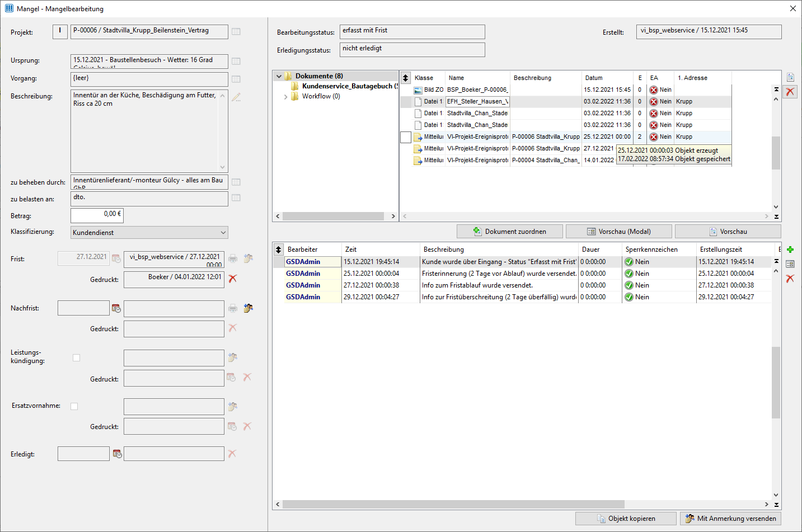The height and width of the screenshot is (532, 802).
Task: Delete the log entry via red X icon
Action: (790, 278)
